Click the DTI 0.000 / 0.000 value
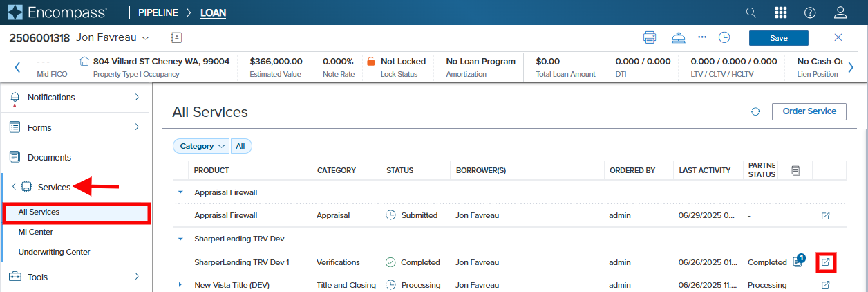The height and width of the screenshot is (292, 868). (643, 62)
